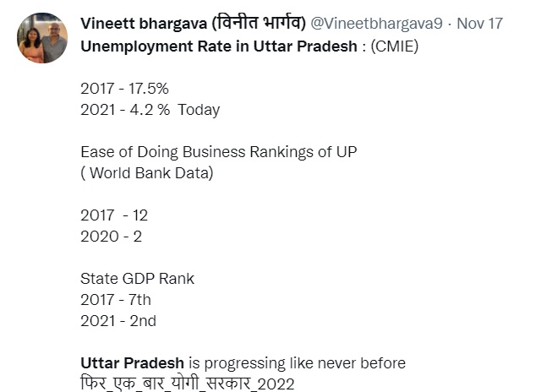Click the word 'Today' in the tweet

click(x=199, y=109)
